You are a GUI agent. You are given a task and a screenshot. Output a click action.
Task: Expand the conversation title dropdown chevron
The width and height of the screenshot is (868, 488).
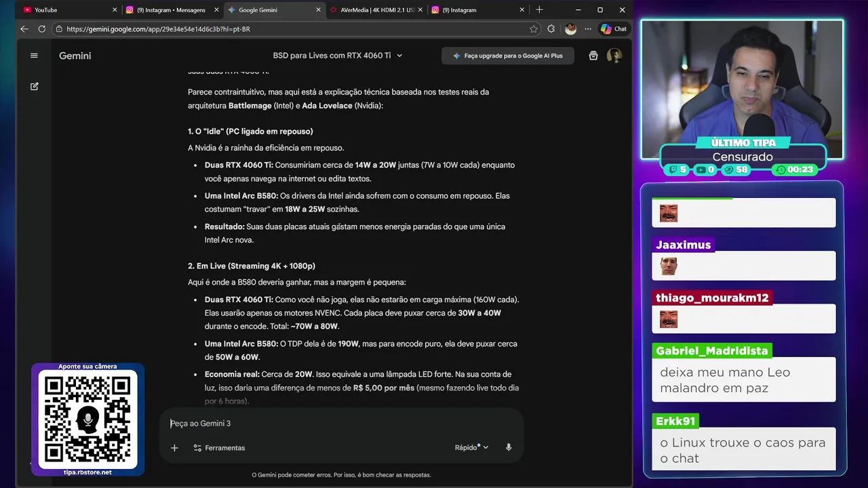[399, 56]
